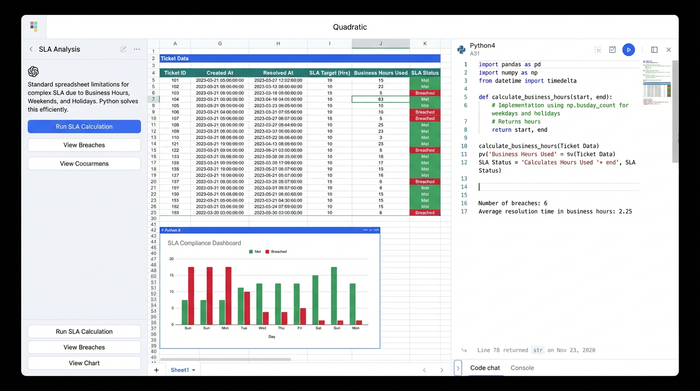Select column I header
Viewport: 700px width, 391px height.
[x=329, y=43]
